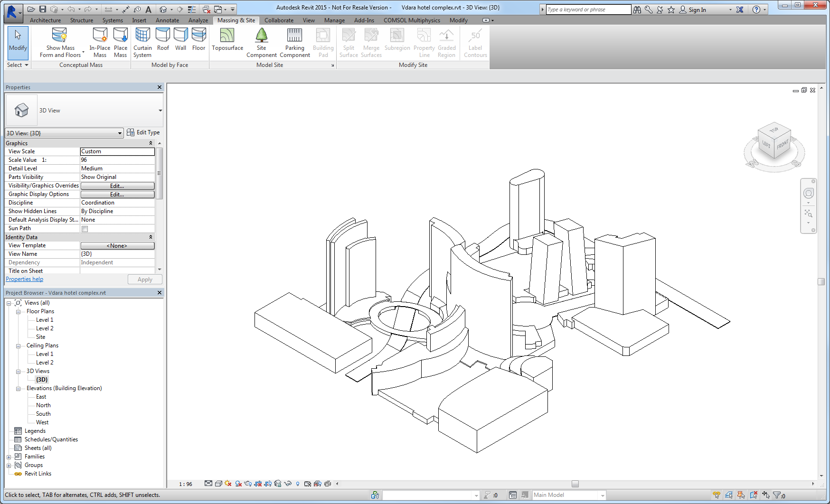Open the 3D View type selector dropdown
Screen dimensions: 830x504
coord(160,111)
